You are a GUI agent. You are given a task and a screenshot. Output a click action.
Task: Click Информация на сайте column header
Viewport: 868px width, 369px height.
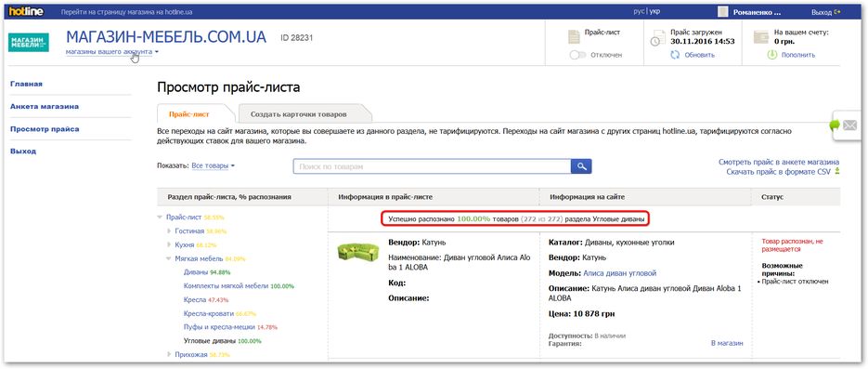coord(588,197)
